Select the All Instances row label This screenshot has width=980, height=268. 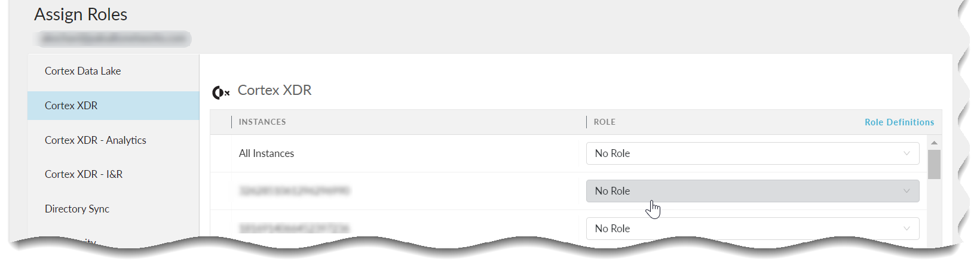(x=267, y=153)
